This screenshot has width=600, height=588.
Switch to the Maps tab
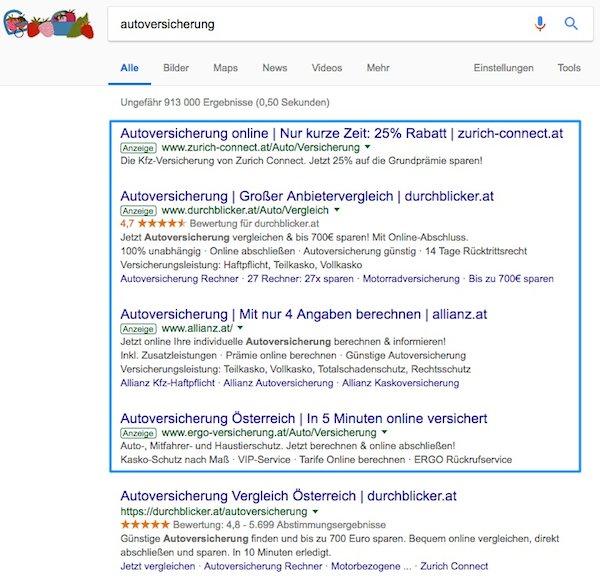tap(225, 68)
